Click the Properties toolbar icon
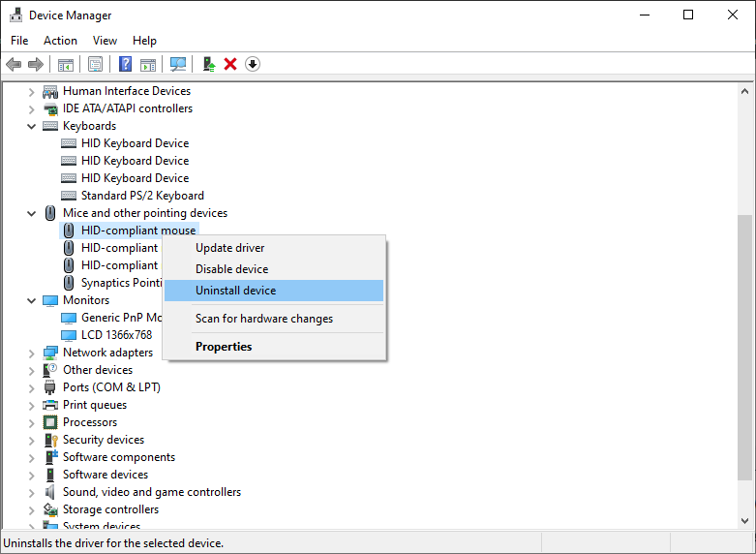 95,64
